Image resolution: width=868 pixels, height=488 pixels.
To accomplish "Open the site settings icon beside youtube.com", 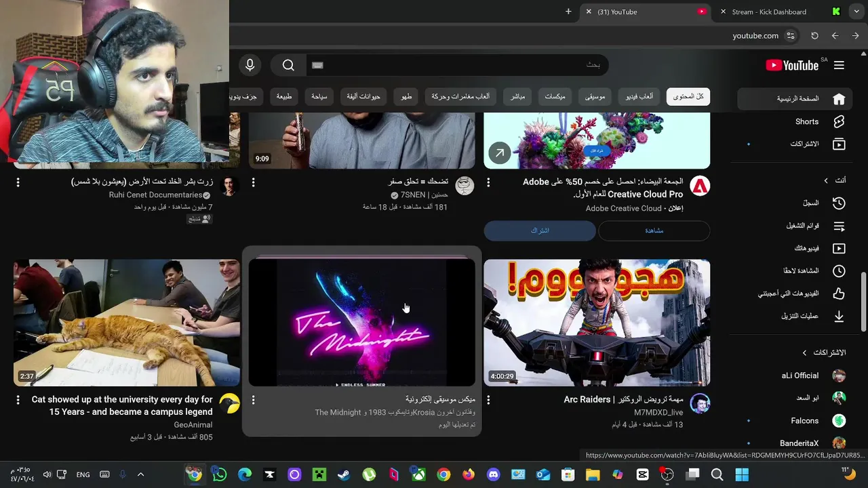I will 790,36.
